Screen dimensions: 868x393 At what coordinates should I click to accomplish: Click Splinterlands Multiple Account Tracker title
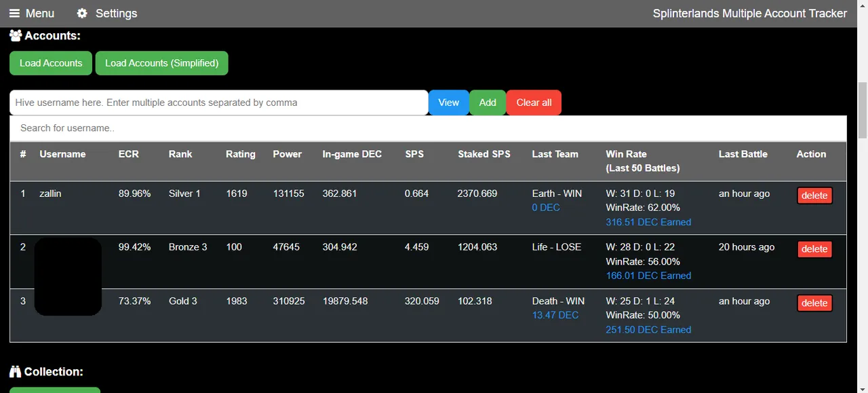click(x=750, y=14)
